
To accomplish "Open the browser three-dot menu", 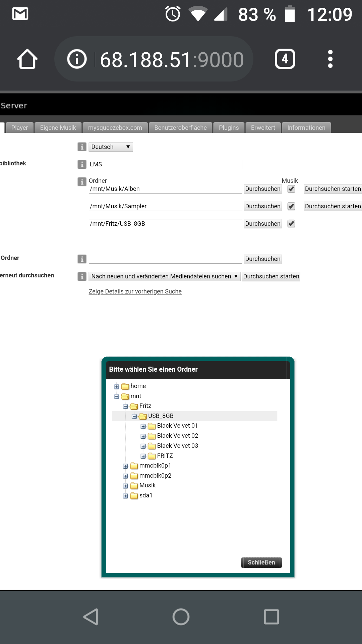I will [330, 59].
